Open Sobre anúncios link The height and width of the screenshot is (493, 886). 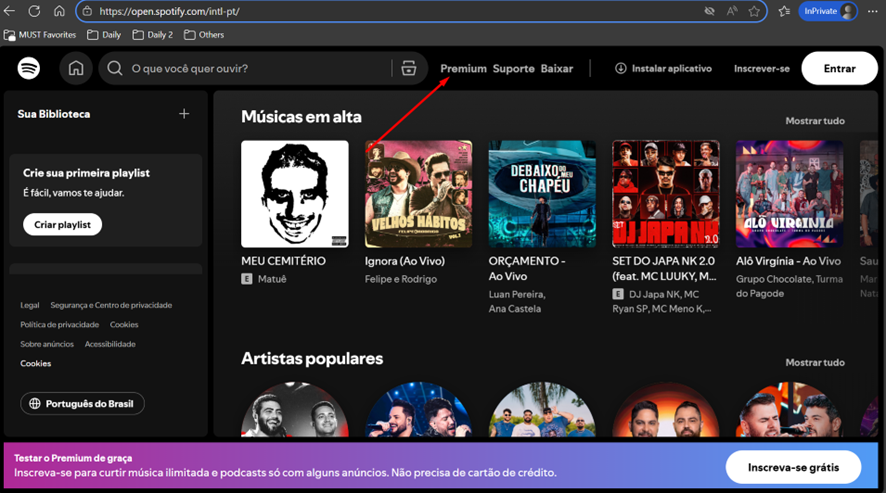(x=47, y=344)
